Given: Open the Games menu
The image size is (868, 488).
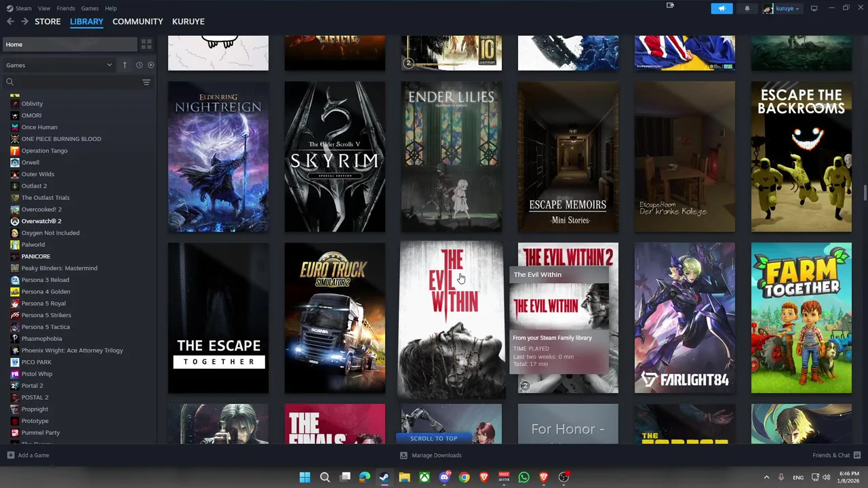Looking at the screenshot, I should 90,8.
